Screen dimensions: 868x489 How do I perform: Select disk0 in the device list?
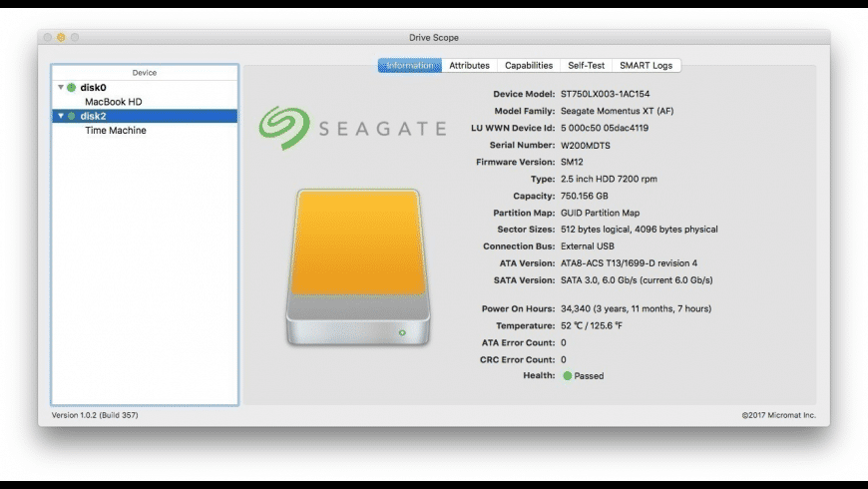coord(145,88)
